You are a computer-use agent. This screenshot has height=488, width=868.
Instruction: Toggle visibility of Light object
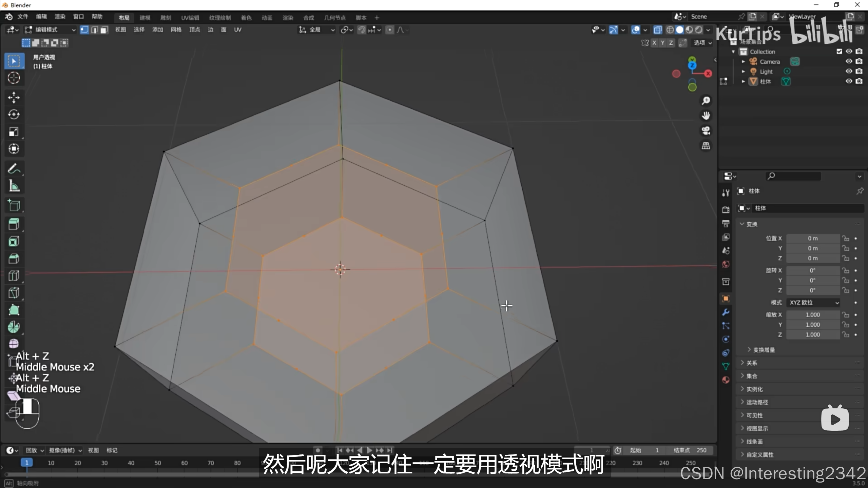pyautogui.click(x=849, y=71)
